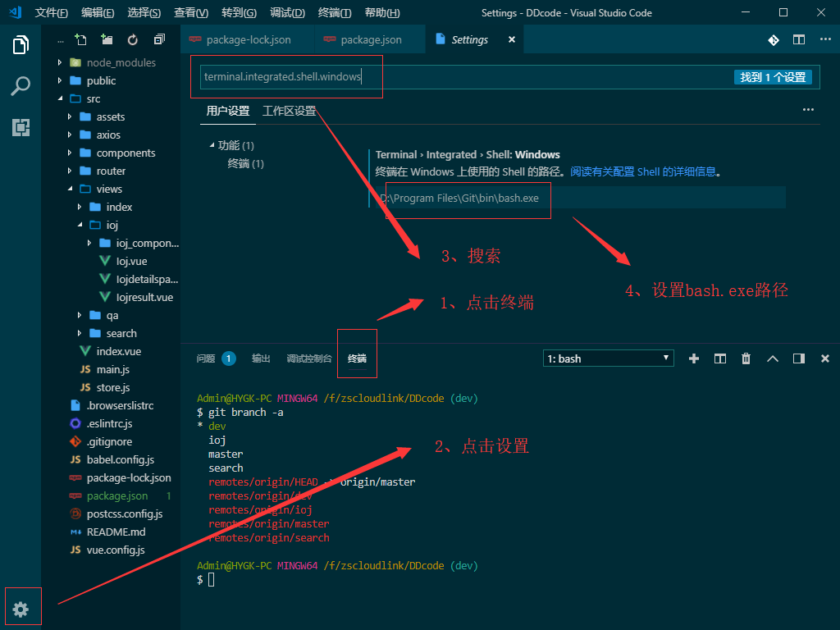The width and height of the screenshot is (840, 630).
Task: Switch to the package-lock.json tab
Action: (x=249, y=39)
